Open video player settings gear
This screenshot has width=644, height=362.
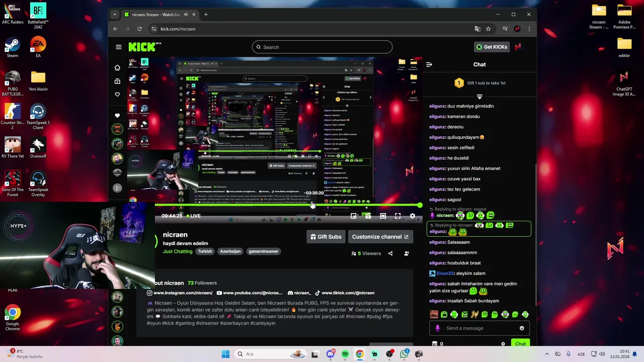pos(413,216)
